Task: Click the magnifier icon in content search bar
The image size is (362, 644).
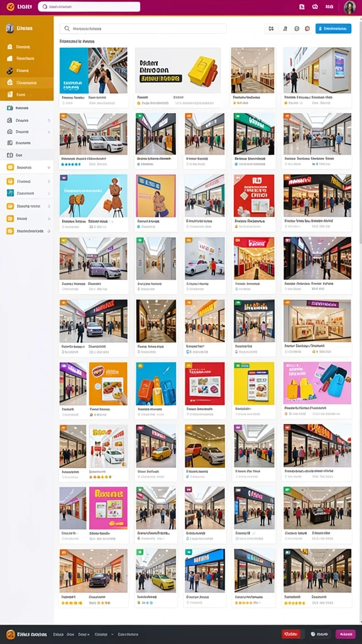Action: point(67,29)
